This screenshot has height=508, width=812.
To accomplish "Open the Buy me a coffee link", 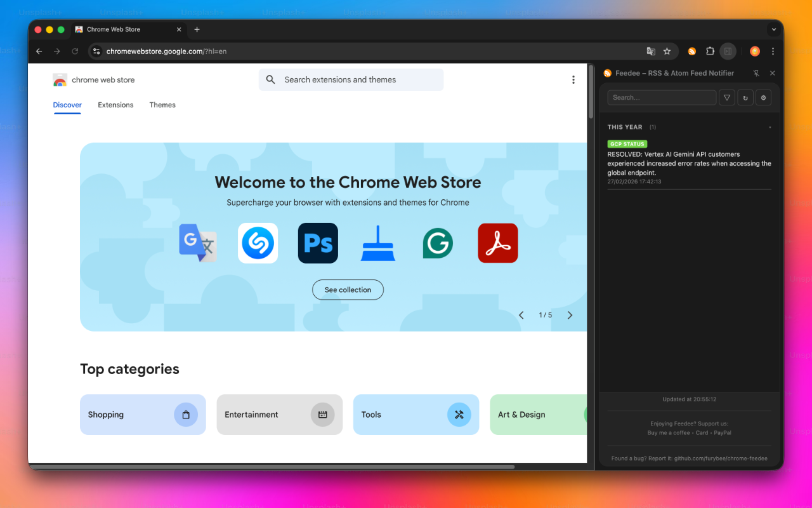I will click(669, 433).
